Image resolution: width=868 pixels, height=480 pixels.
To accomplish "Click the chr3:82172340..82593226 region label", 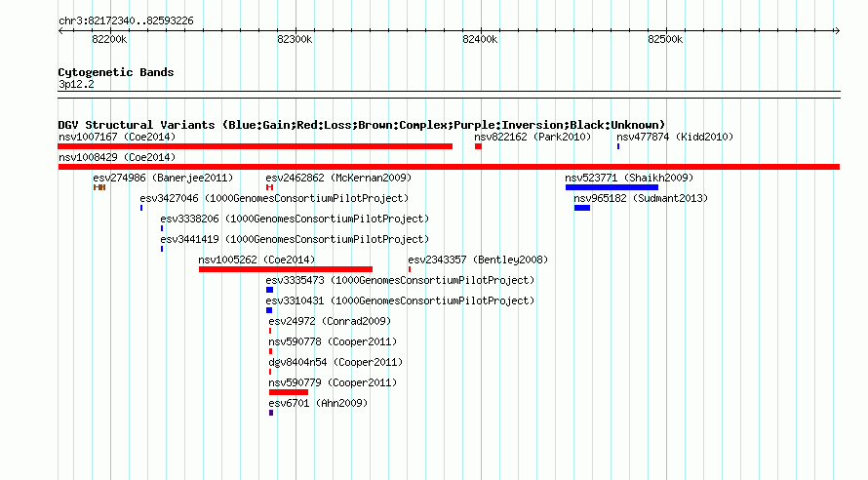I will [x=126, y=20].
